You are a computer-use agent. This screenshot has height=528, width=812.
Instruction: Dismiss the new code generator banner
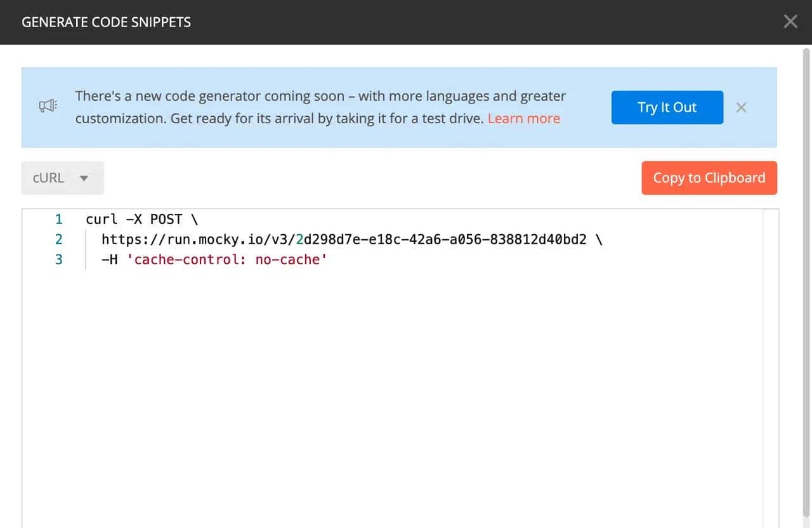pyautogui.click(x=741, y=107)
